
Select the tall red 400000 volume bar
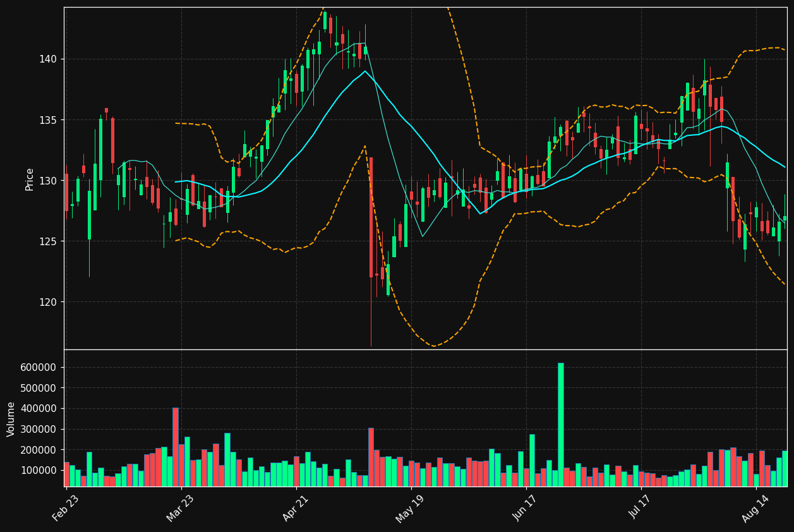pyautogui.click(x=176, y=447)
